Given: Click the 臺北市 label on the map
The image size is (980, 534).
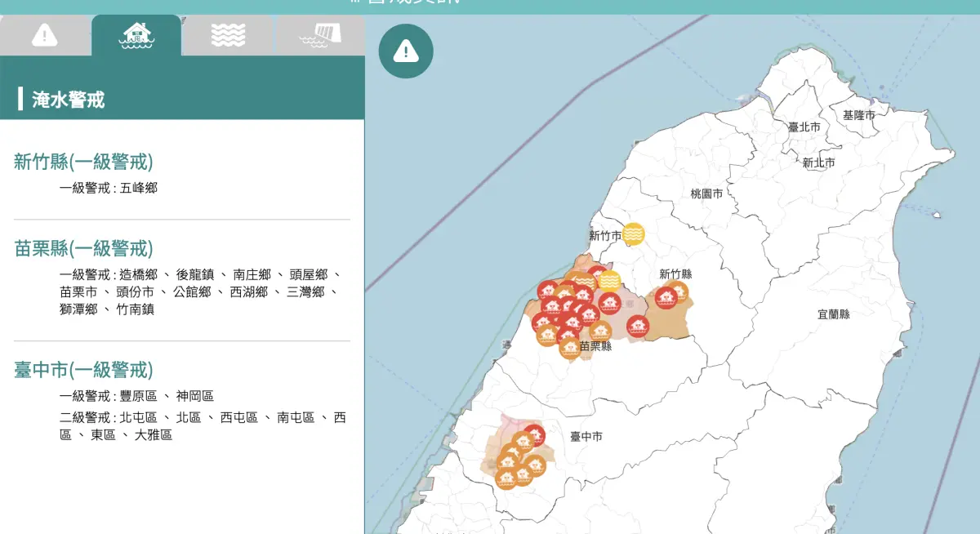Looking at the screenshot, I should [804, 127].
